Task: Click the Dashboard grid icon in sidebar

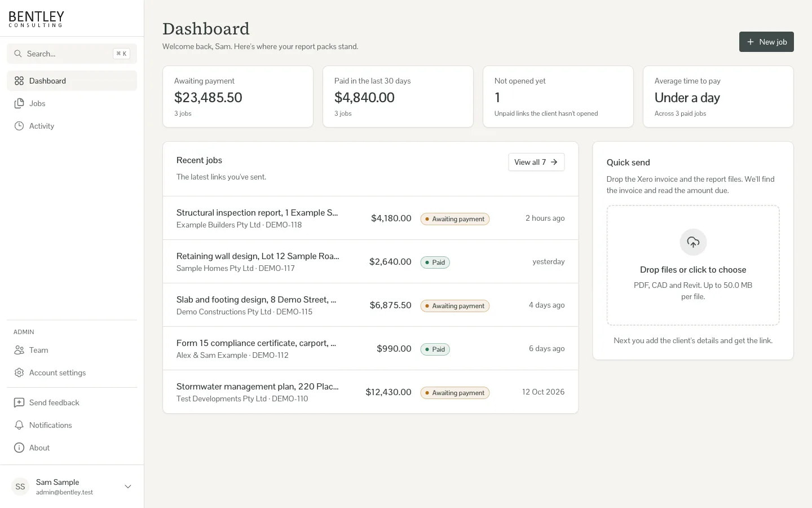Action: (19, 81)
